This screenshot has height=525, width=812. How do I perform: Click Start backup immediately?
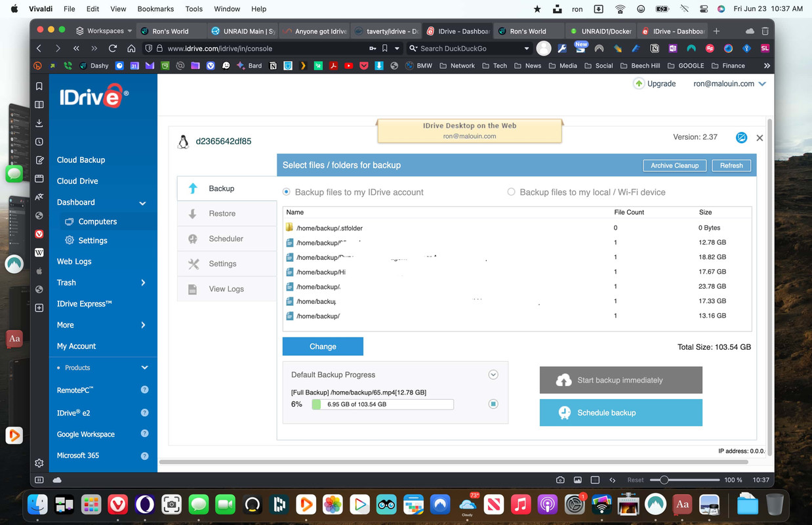[620, 380]
